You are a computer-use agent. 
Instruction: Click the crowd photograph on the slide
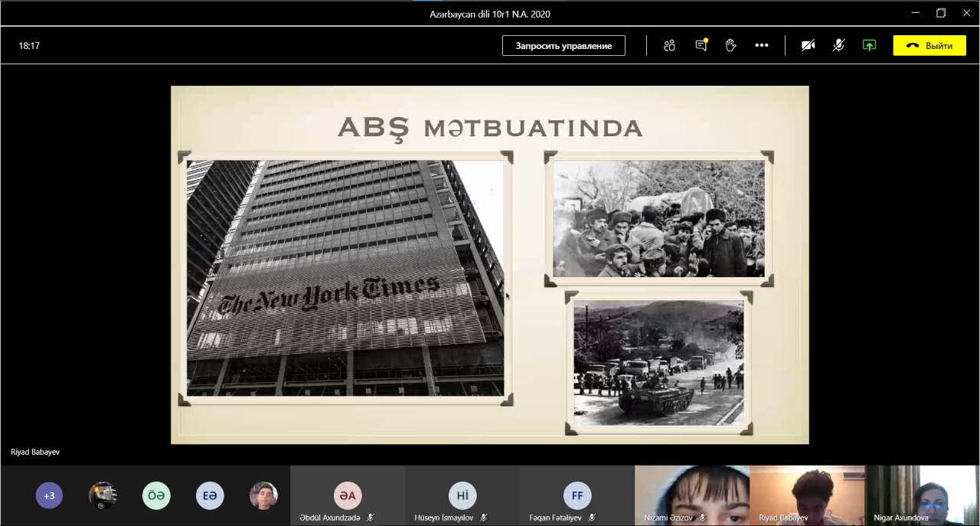(658, 218)
